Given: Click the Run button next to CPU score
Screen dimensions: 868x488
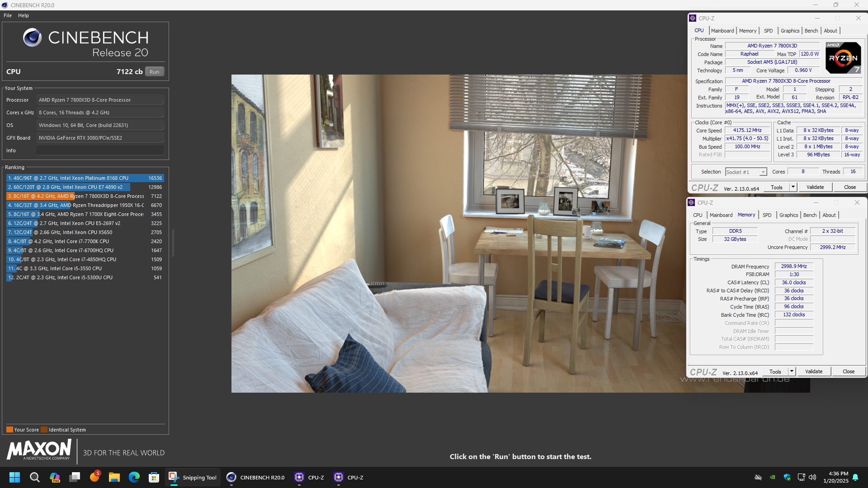Looking at the screenshot, I should 154,72.
